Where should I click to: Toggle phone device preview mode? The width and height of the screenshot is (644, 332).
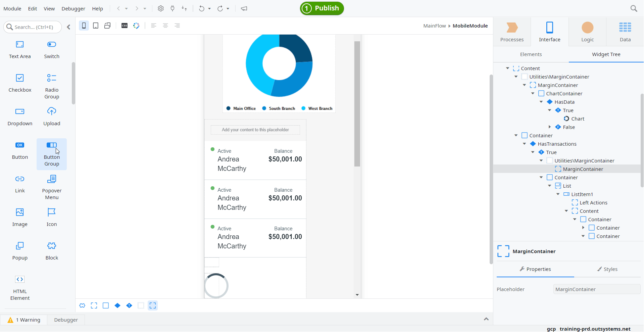(x=84, y=26)
